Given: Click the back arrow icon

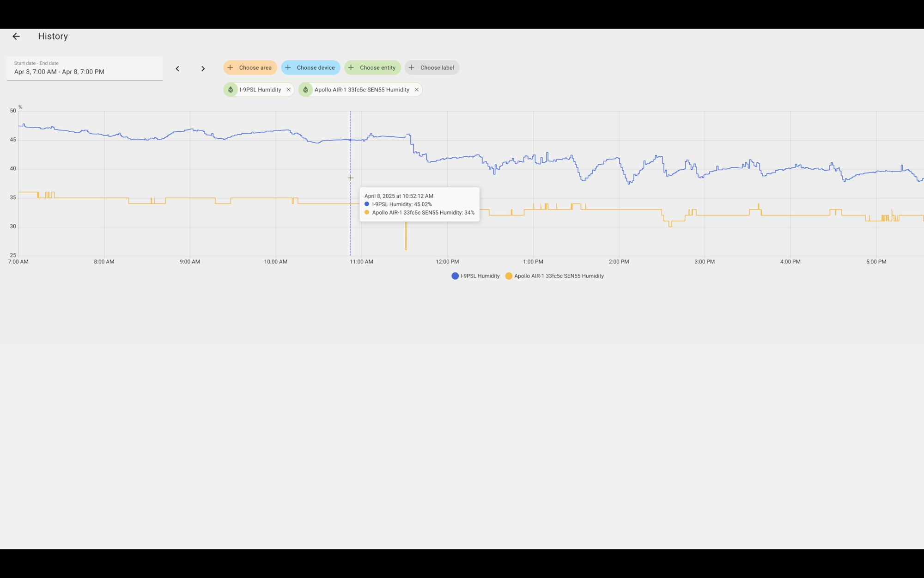Looking at the screenshot, I should (16, 37).
